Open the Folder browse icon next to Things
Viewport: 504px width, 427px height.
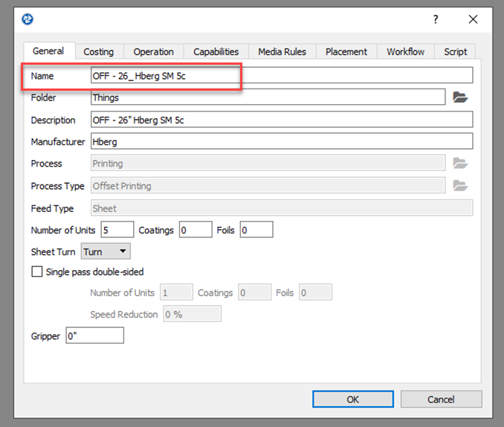(x=460, y=97)
